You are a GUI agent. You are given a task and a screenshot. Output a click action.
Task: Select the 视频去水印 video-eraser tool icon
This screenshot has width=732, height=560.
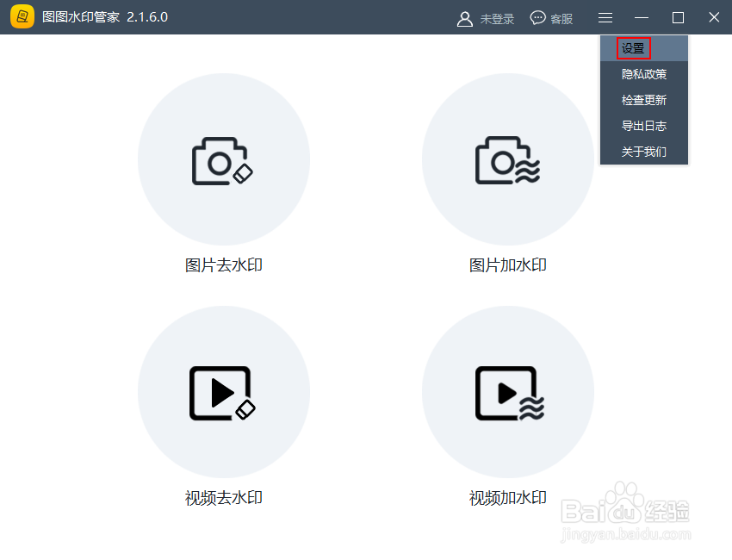(224, 392)
